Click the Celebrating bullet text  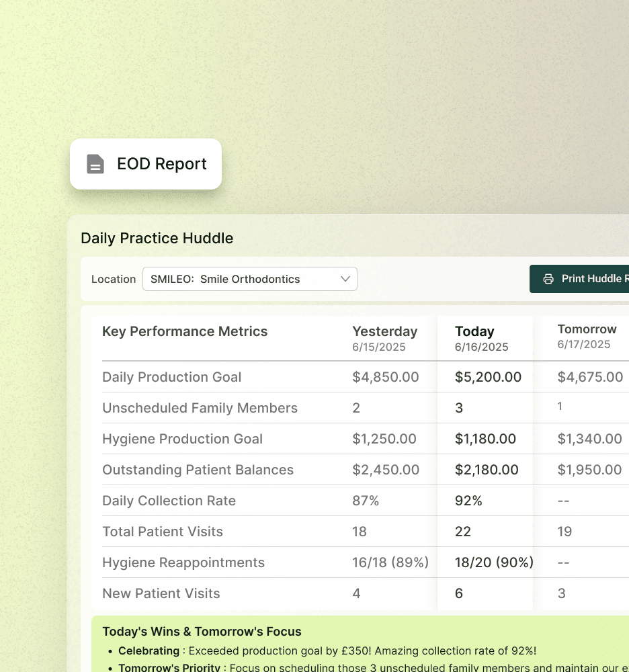(327, 651)
